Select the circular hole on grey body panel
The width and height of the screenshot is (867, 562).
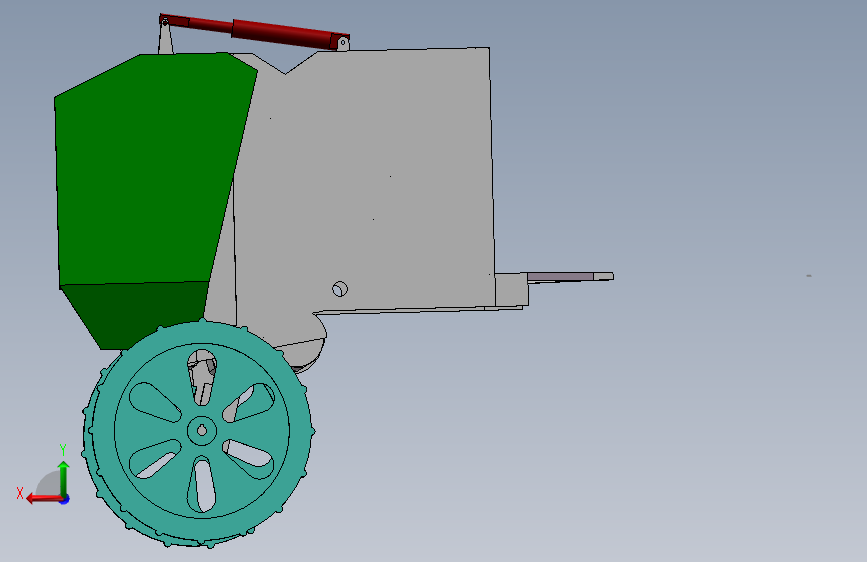pyautogui.click(x=340, y=289)
